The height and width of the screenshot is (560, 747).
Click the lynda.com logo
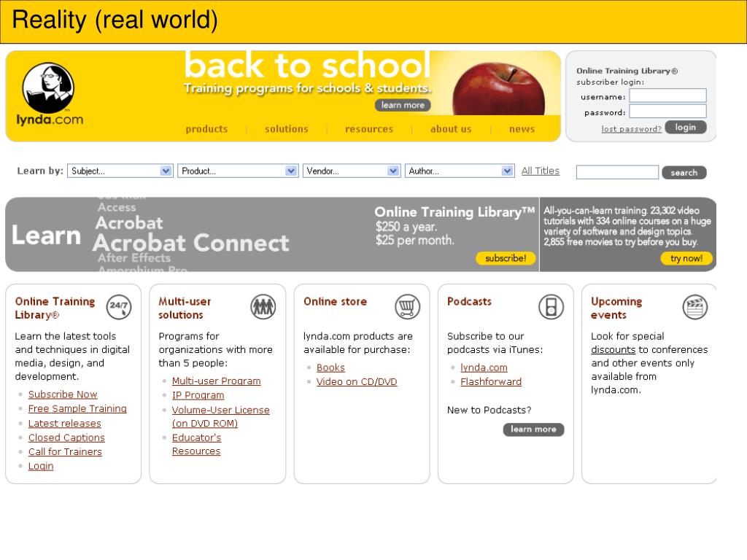pos(50,94)
